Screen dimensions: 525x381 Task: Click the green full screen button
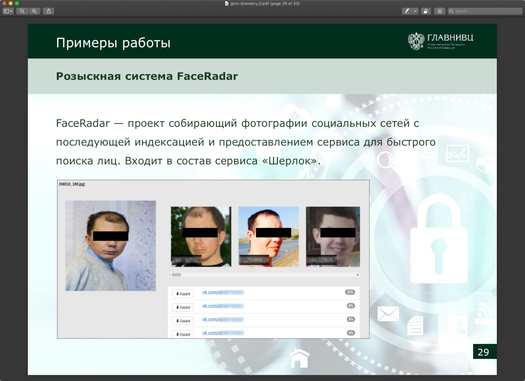point(17,3)
